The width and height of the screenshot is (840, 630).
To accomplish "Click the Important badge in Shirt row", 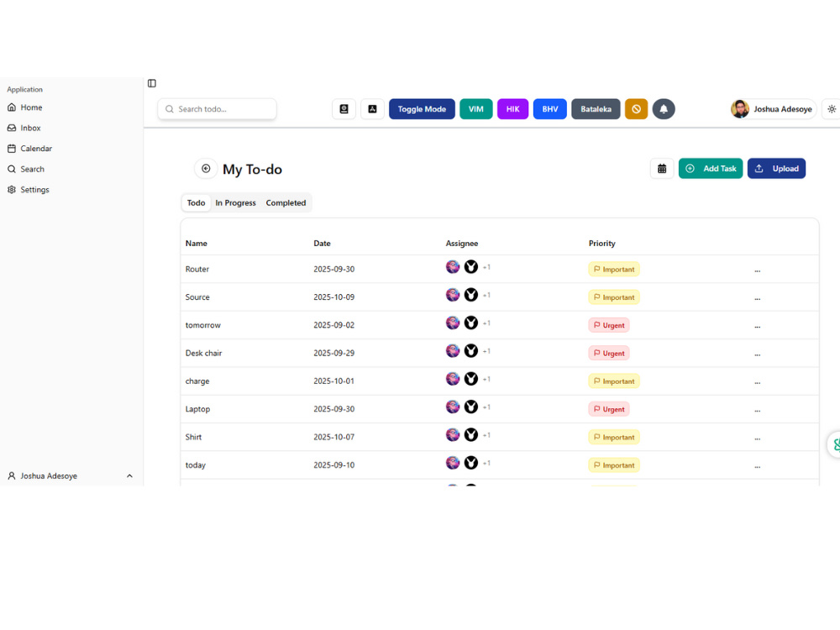I will 614,437.
